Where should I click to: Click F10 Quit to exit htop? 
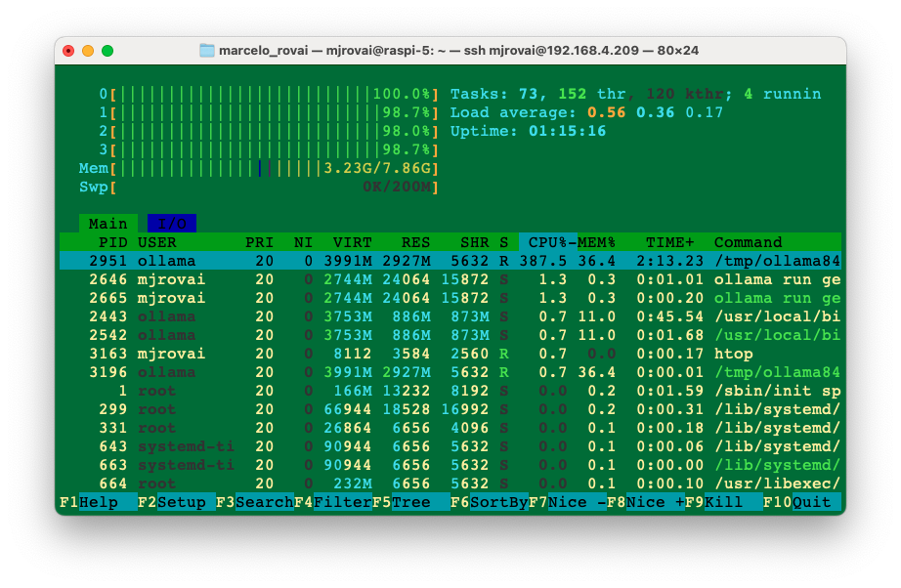(811, 502)
